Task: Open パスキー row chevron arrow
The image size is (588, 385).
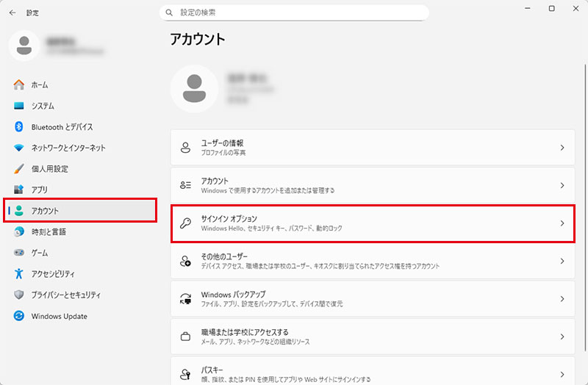Action: (562, 375)
